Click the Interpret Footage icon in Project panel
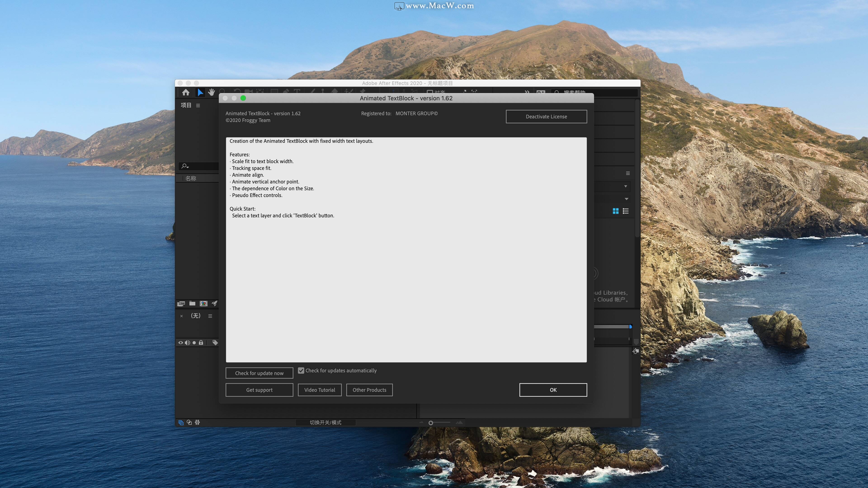 click(181, 304)
